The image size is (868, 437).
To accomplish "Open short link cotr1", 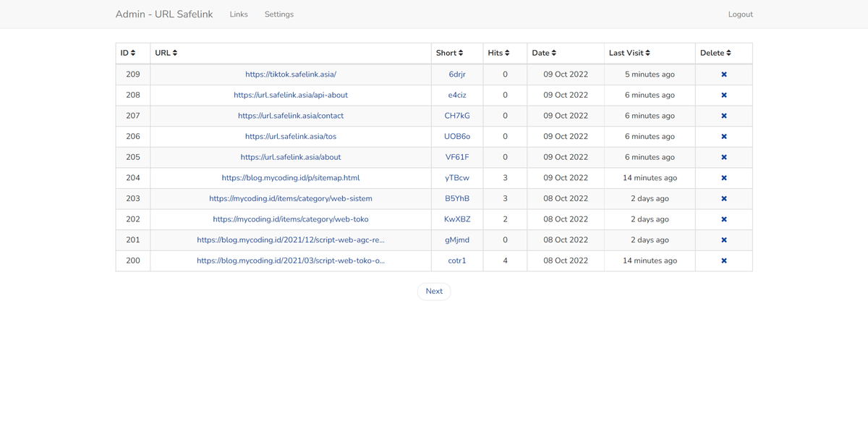I will [457, 260].
